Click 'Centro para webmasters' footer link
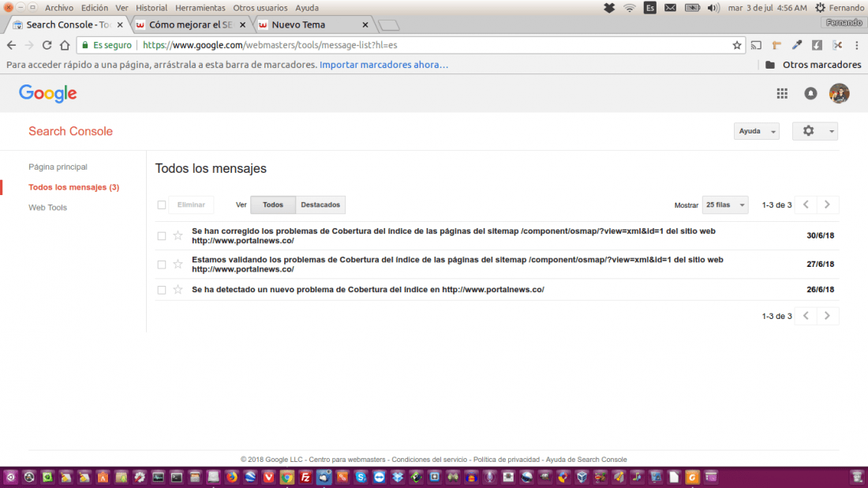Screen dimensions: 868x488 click(x=347, y=460)
